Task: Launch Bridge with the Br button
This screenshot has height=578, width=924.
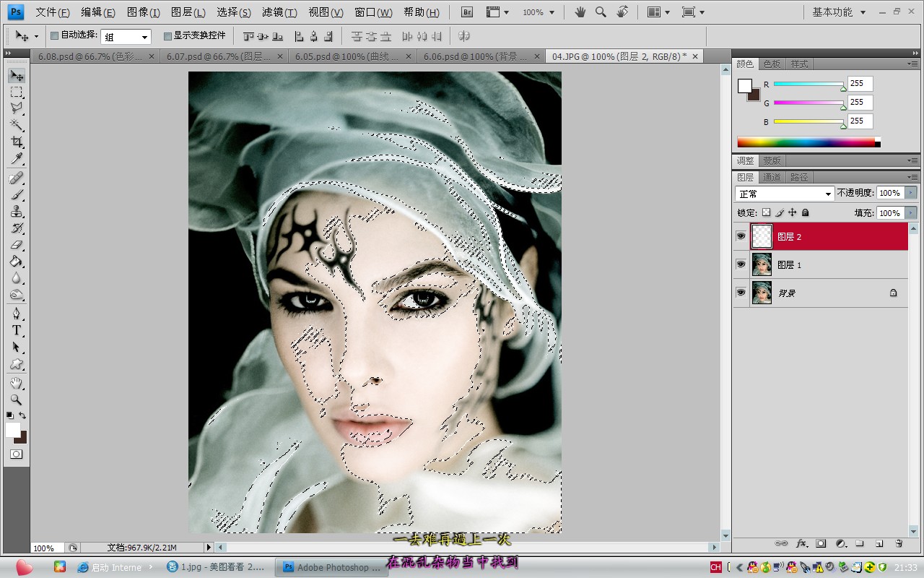Action: (467, 12)
